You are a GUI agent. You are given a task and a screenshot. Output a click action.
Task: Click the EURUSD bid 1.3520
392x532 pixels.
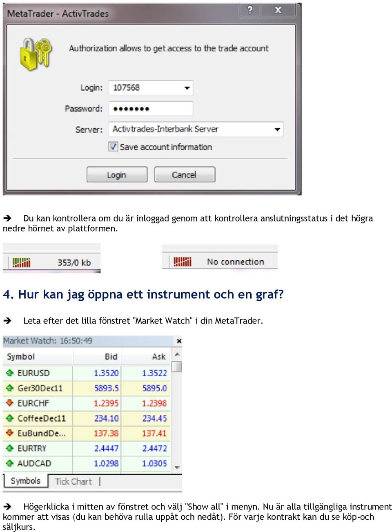[x=106, y=373]
